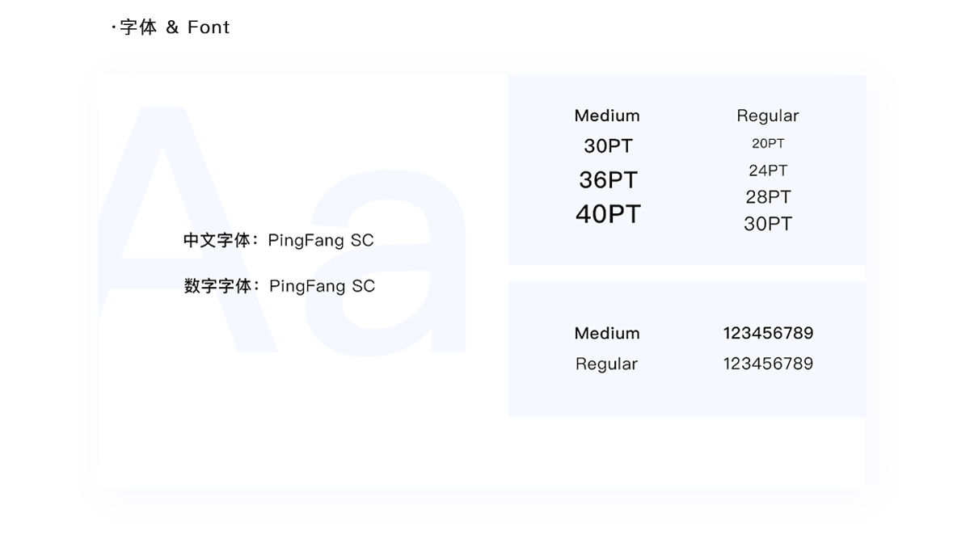The width and height of the screenshot is (970, 560).
Task: Select the Regular 24PT sample
Action: [x=768, y=171]
